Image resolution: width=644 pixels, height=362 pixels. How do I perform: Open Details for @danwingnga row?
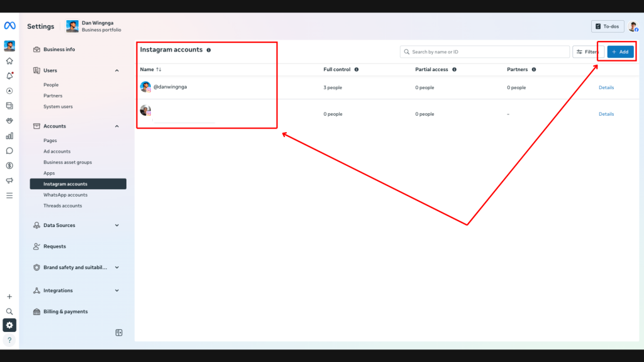coord(606,87)
